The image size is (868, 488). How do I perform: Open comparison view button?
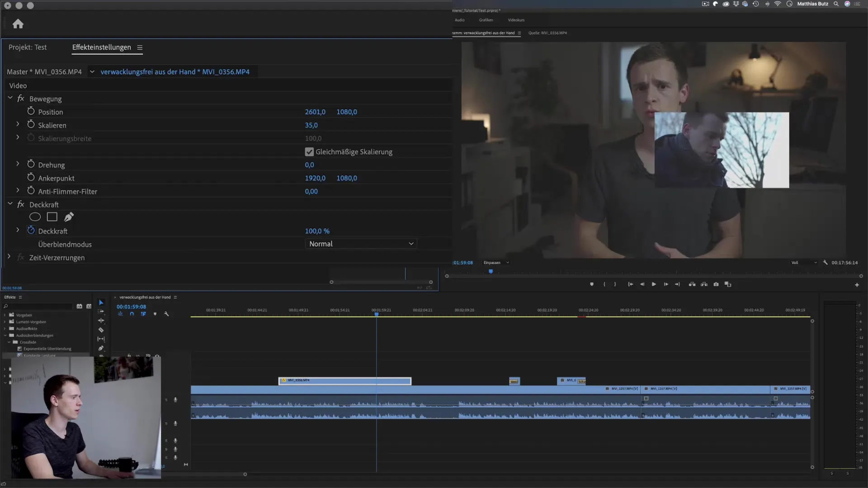[728, 284]
